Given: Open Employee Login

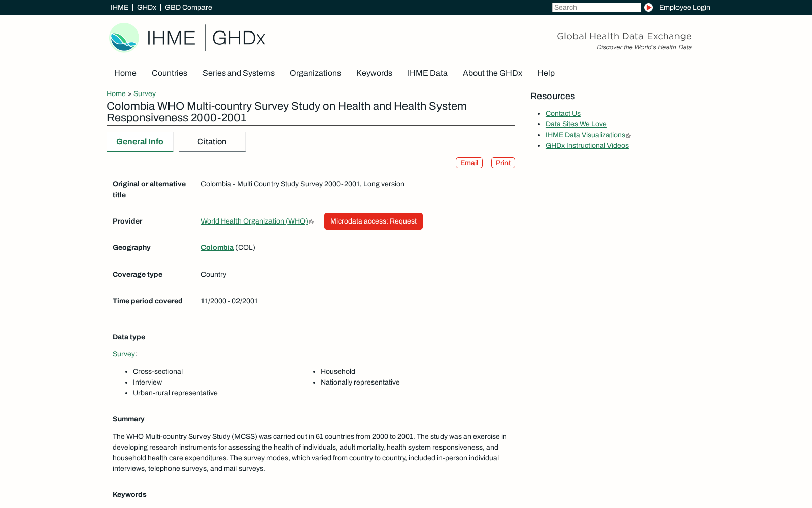Looking at the screenshot, I should [685, 8].
